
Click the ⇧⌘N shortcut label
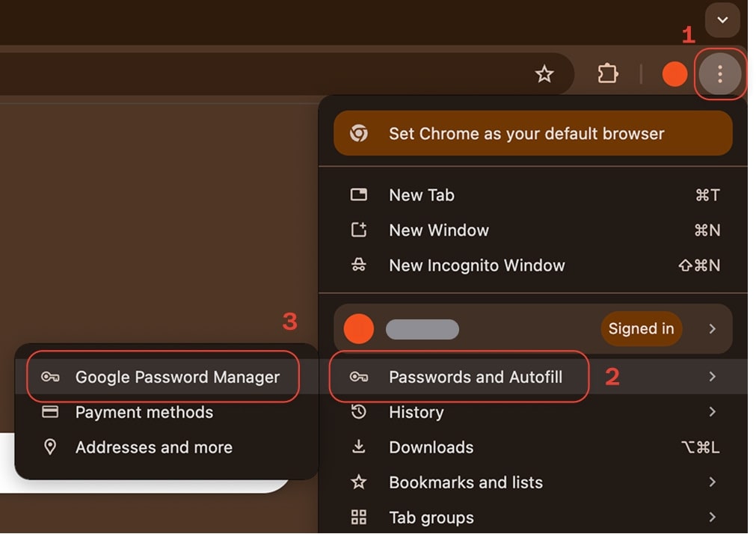click(x=699, y=266)
